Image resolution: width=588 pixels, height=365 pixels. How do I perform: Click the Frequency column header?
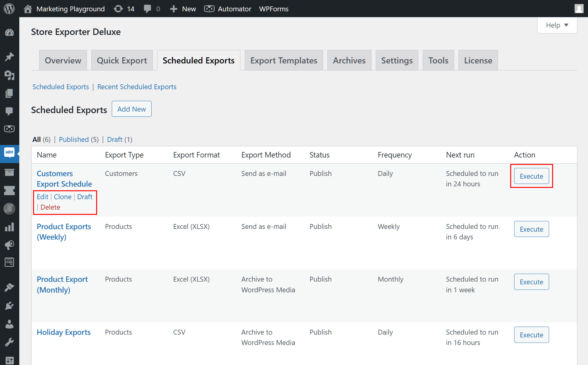coord(395,155)
